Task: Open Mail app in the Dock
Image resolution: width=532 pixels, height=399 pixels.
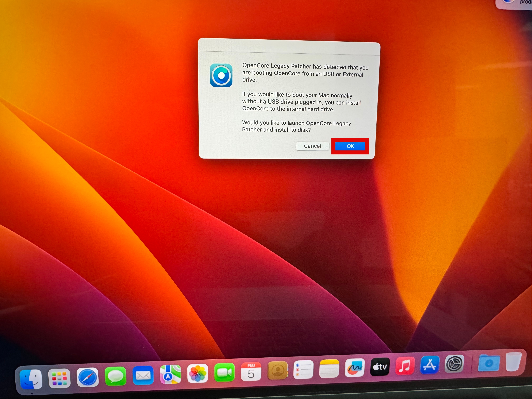Action: (143, 375)
